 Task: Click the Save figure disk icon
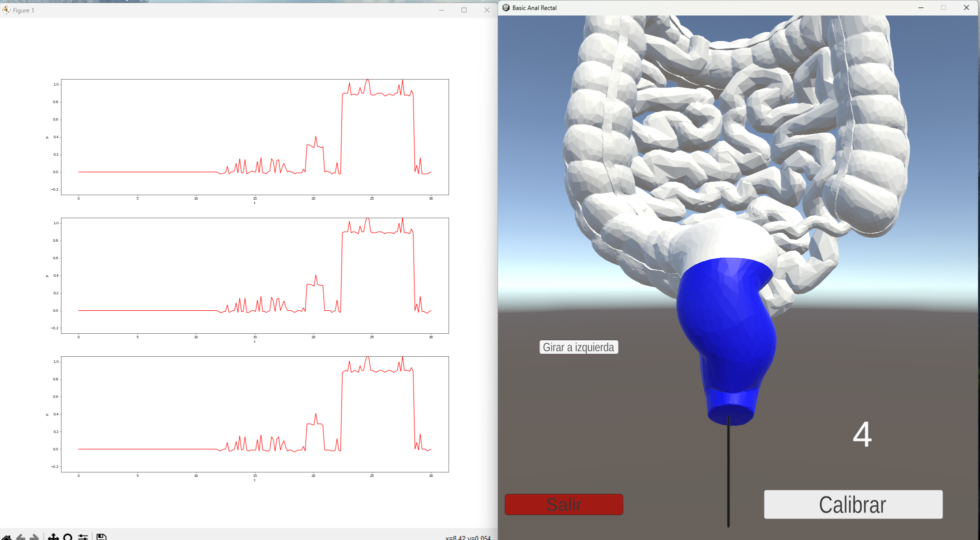[101, 537]
